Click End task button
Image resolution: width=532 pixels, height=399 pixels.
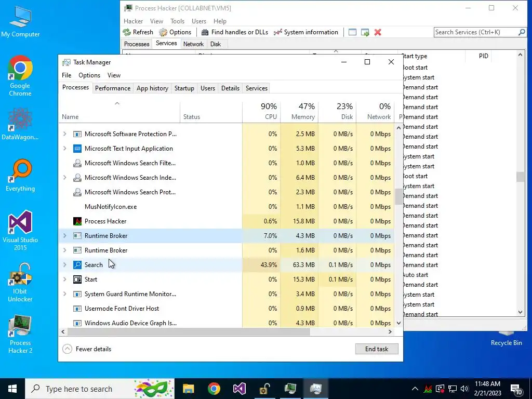377,349
